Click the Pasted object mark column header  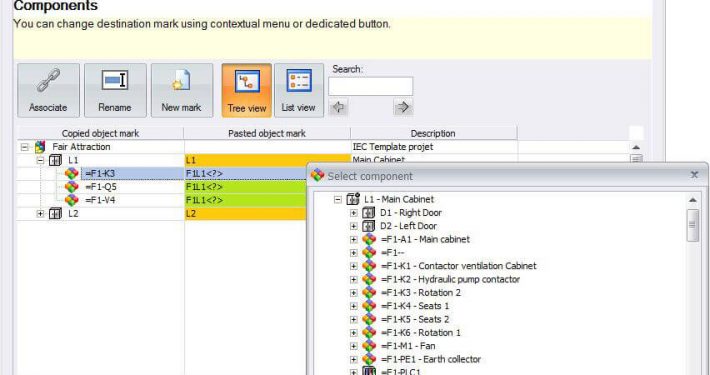tap(267, 134)
